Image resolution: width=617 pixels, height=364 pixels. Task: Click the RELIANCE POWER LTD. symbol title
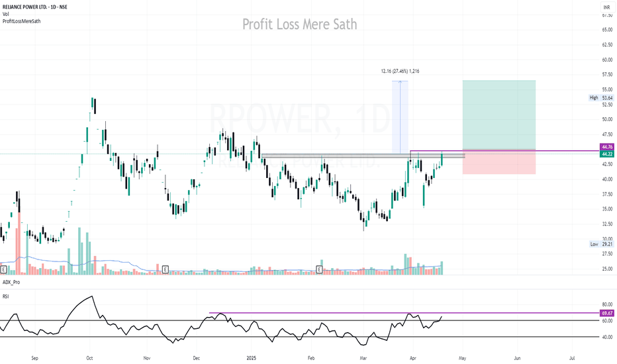click(x=34, y=7)
